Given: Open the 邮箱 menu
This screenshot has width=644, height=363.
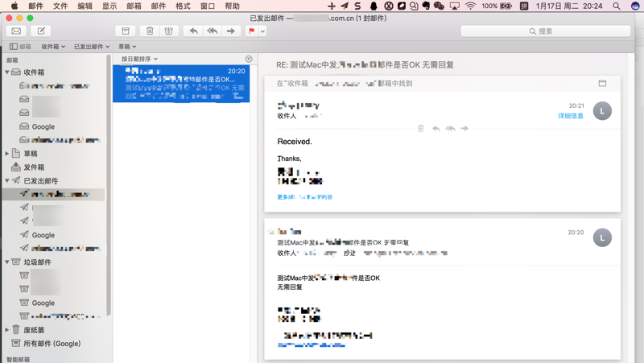Looking at the screenshot, I should coord(134,6).
